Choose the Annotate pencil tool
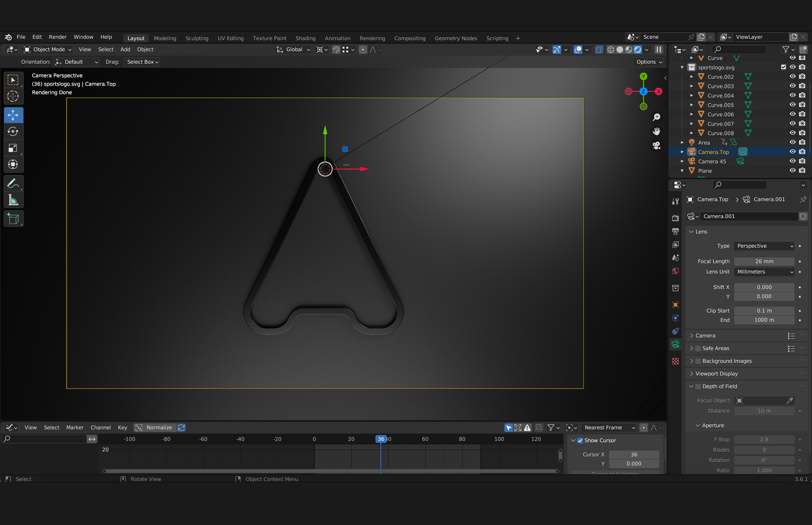 [x=13, y=184]
